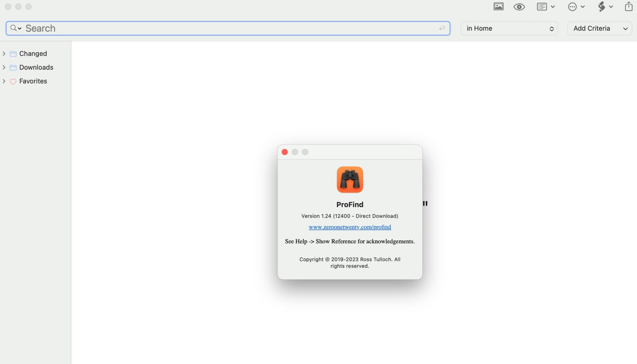The height and width of the screenshot is (364, 637).
Task: Click the image preview toolbar icon
Action: [x=498, y=7]
